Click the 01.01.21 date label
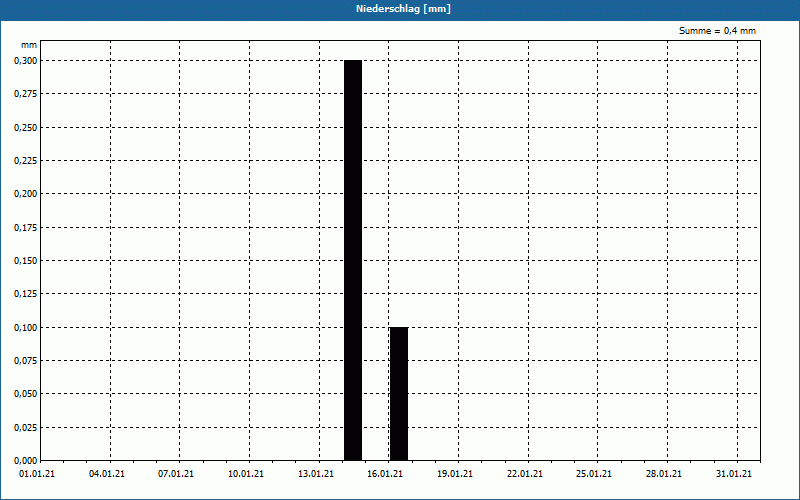 point(37,474)
